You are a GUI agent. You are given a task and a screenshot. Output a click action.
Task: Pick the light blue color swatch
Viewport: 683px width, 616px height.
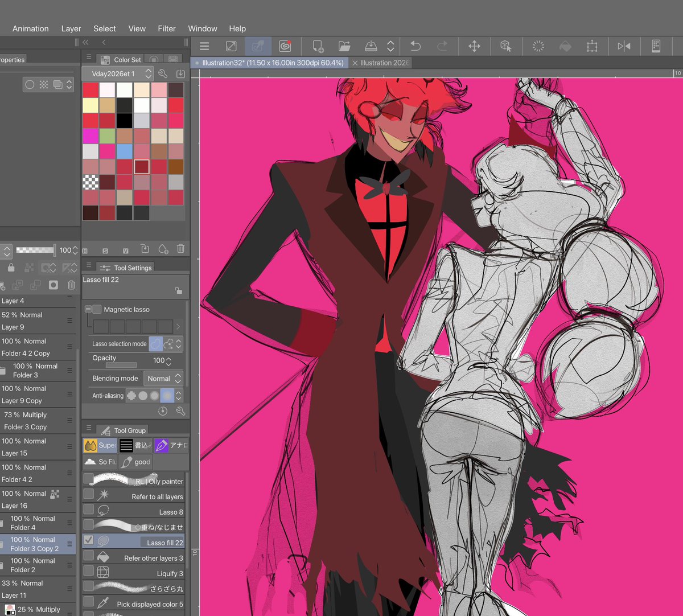124,151
